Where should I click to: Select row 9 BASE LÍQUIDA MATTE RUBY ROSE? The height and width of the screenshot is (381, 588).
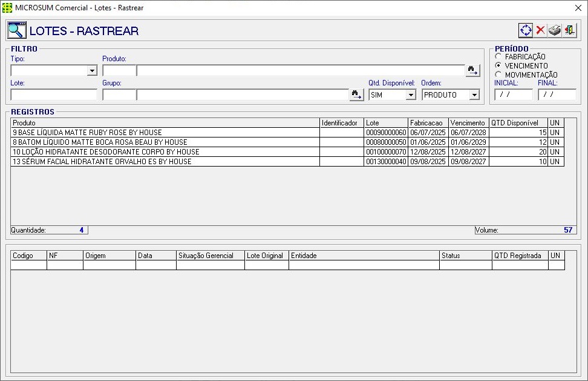(287, 133)
